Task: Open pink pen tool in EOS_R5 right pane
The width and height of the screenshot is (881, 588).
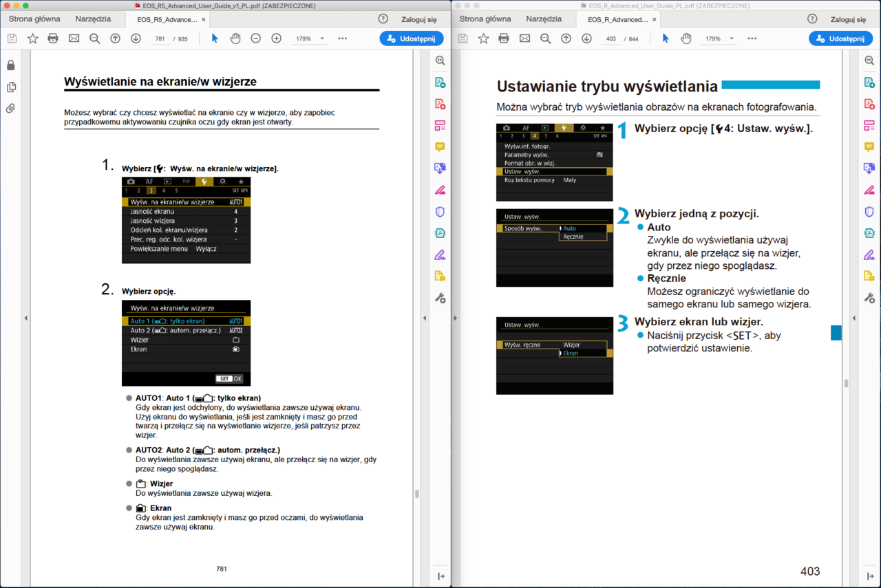Action: (440, 190)
